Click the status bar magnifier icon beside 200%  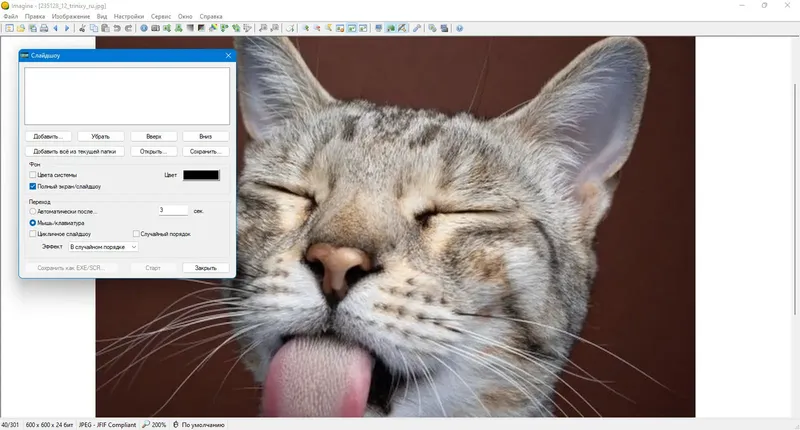[146, 424]
